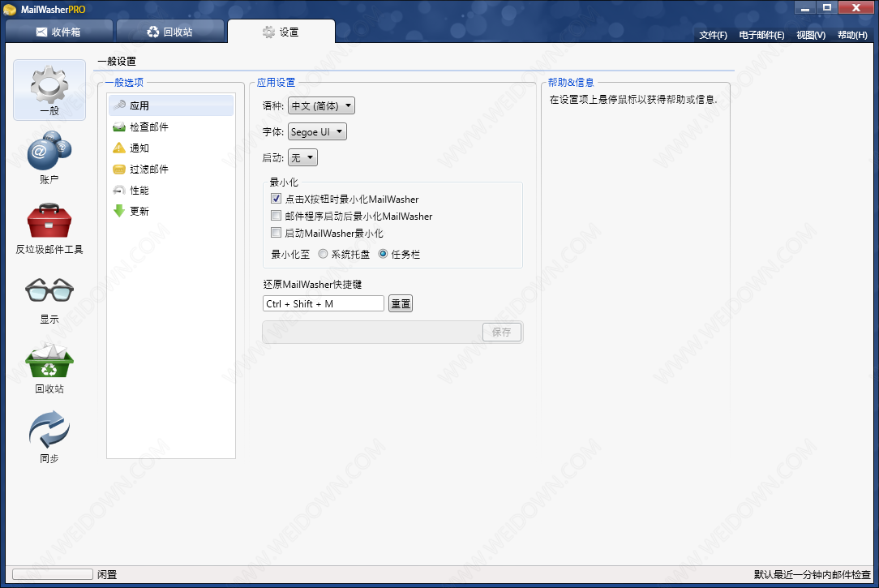Open the 语种 language dropdown
The image size is (879, 588).
pyautogui.click(x=321, y=105)
